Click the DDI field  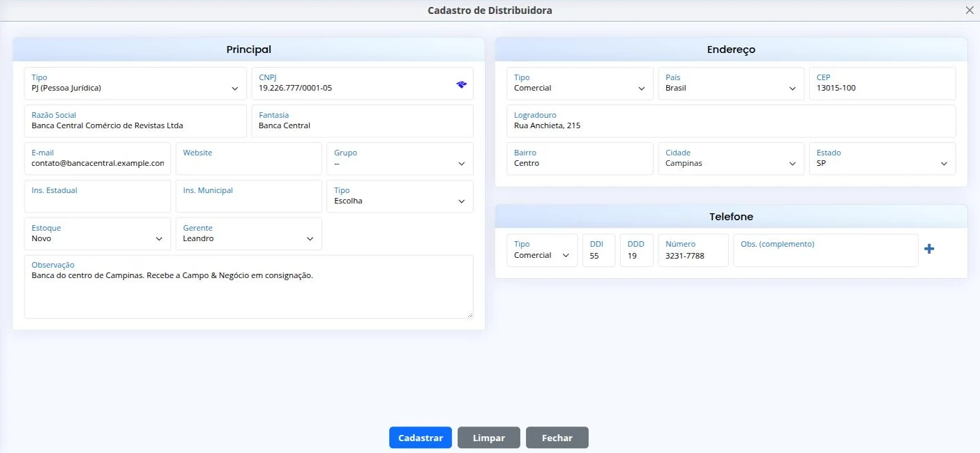(599, 250)
